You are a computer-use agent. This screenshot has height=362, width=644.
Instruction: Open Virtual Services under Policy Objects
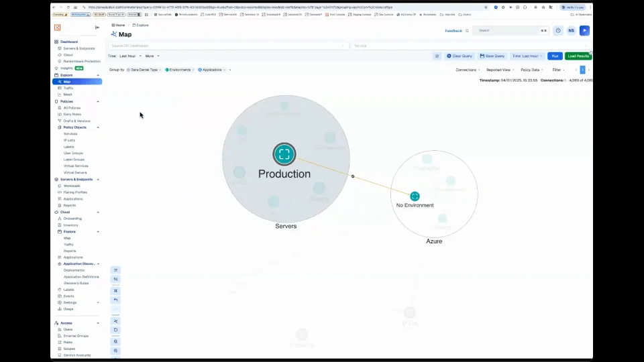76,166
